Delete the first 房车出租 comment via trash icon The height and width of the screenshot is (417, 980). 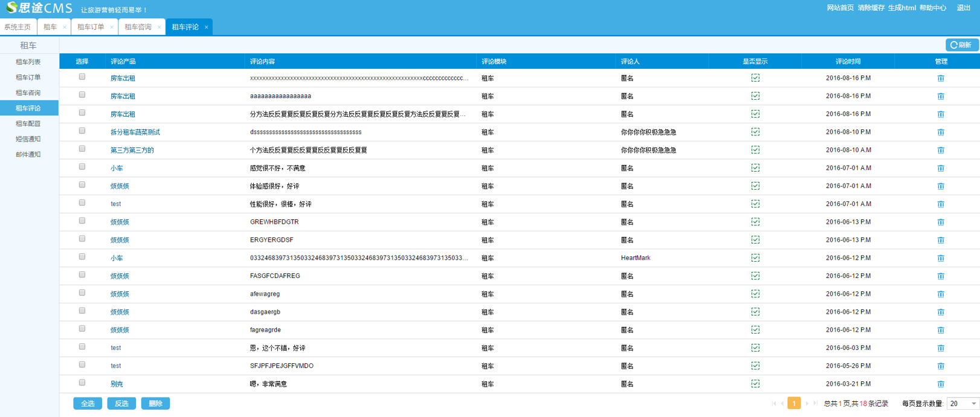(x=940, y=79)
